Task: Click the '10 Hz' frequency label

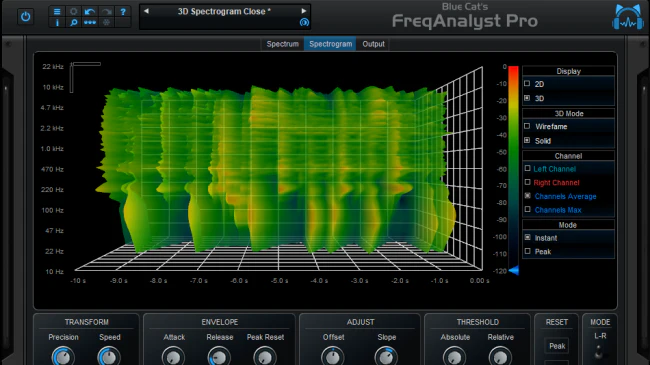Action: (54, 272)
